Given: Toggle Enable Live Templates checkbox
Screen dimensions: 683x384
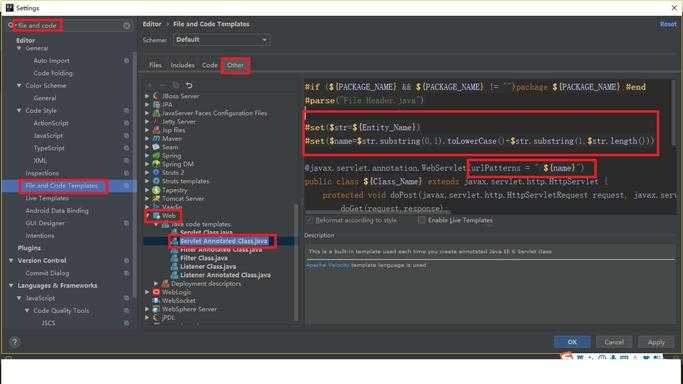Looking at the screenshot, I should [421, 220].
